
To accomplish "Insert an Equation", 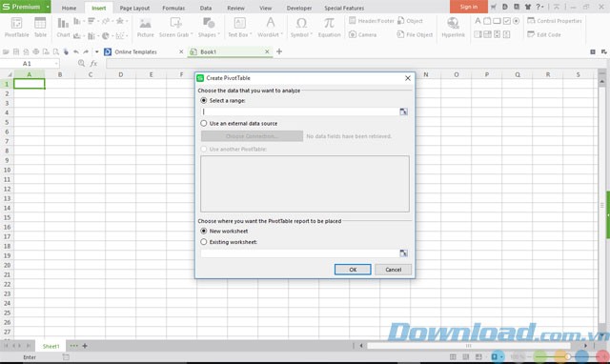I will (x=329, y=28).
